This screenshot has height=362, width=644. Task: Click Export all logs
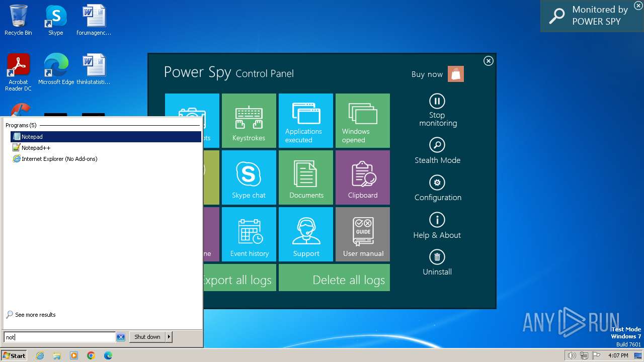(x=239, y=278)
